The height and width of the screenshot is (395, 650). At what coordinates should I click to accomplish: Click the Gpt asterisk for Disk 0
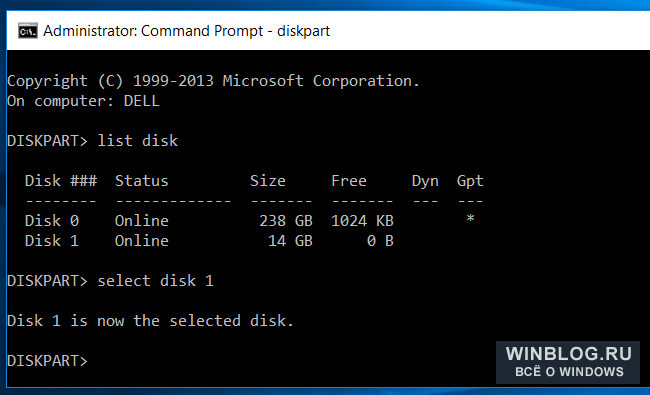coord(470,219)
